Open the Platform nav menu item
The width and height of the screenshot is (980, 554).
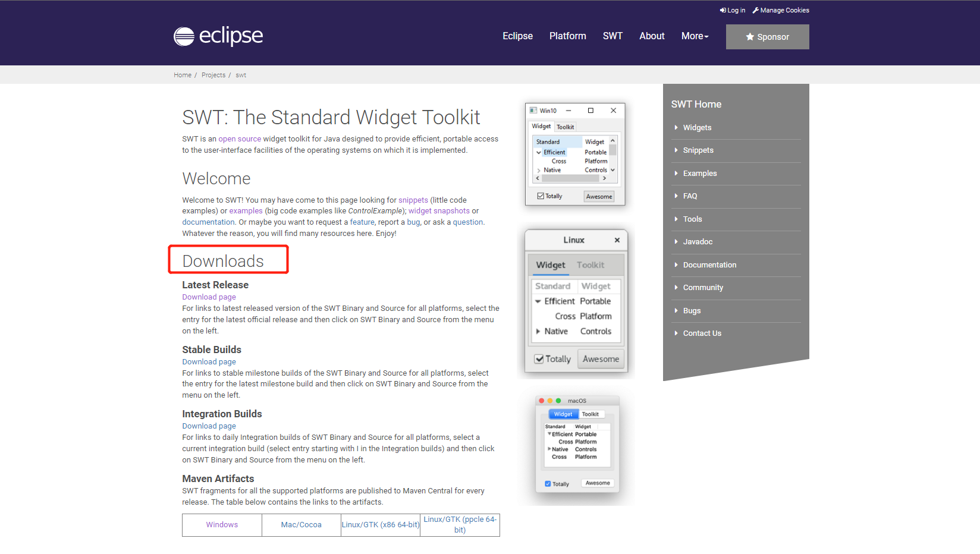click(567, 36)
